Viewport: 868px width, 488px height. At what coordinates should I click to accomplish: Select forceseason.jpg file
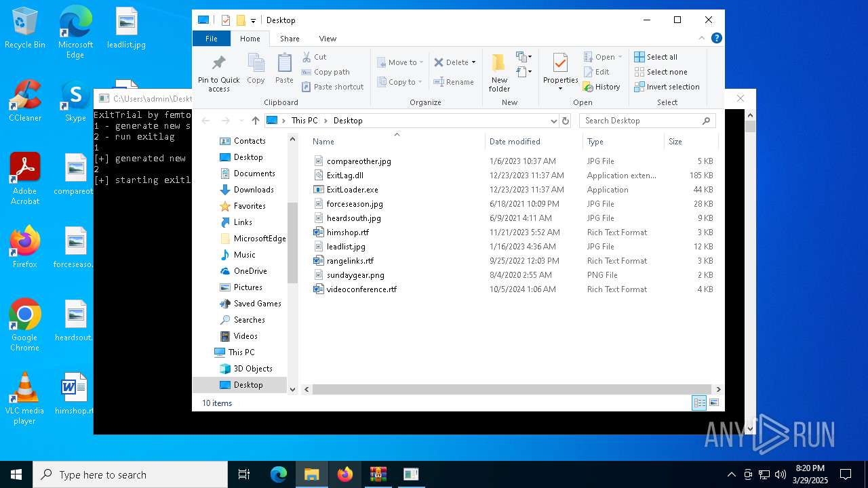pos(355,204)
